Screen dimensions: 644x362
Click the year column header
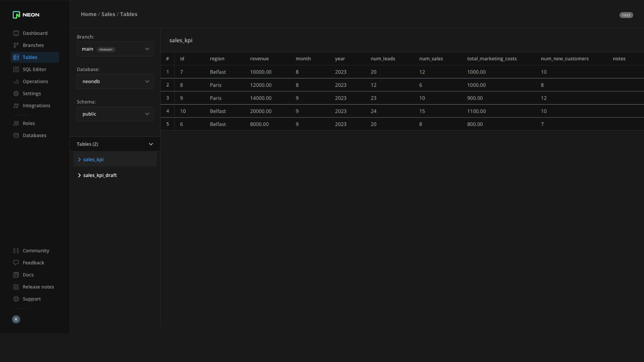[x=340, y=59]
